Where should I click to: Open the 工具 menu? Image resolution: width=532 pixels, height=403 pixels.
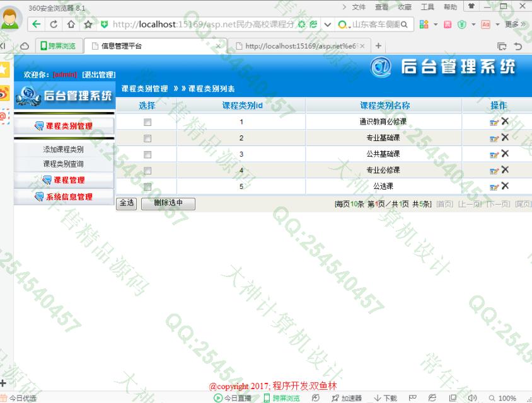coord(427,7)
